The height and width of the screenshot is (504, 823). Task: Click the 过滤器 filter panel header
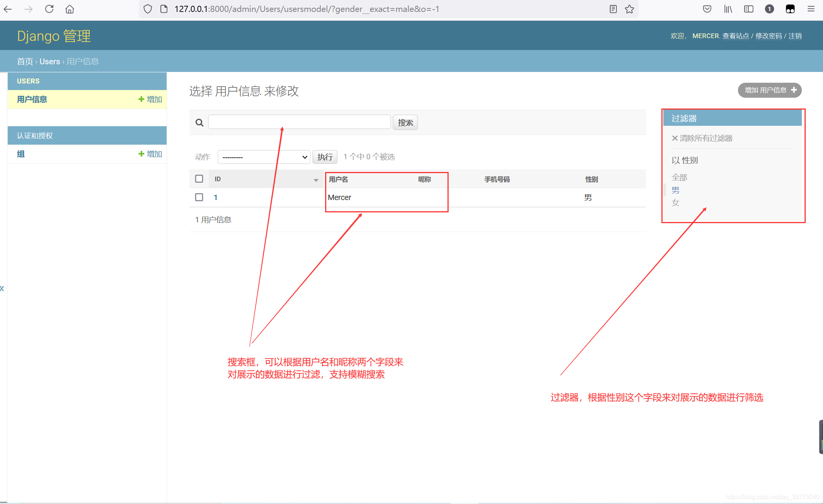732,118
